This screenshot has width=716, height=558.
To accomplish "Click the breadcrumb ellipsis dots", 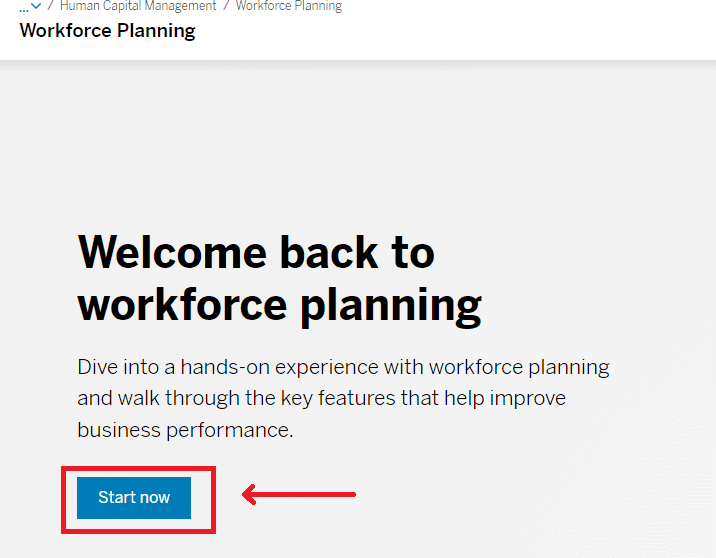I will [24, 8].
